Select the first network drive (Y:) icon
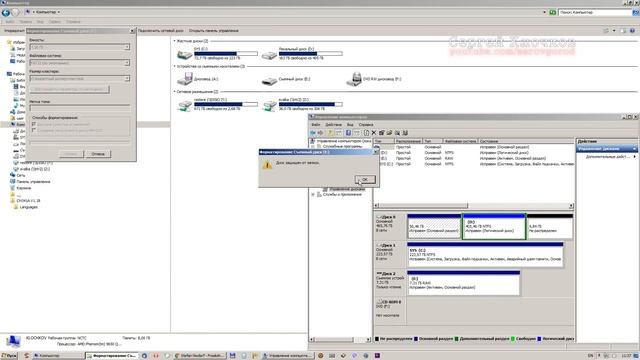Image resolution: width=640 pixels, height=360 pixels. (184, 105)
